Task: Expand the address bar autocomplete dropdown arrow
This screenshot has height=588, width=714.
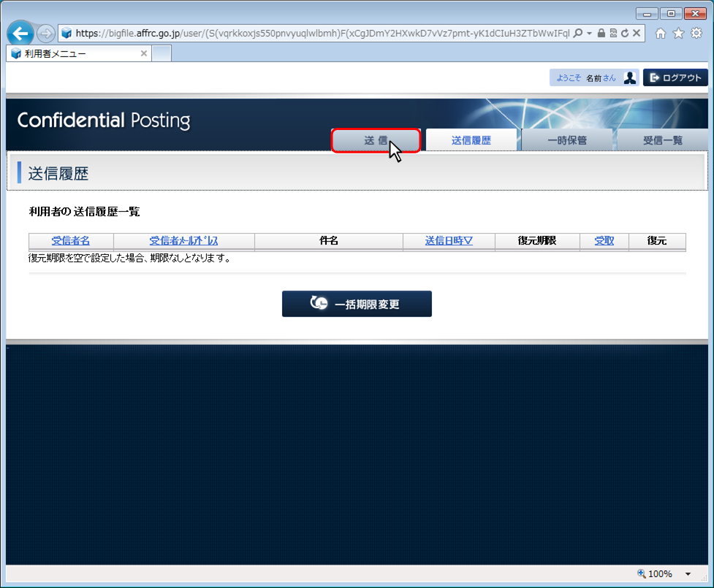Action: coord(589,33)
